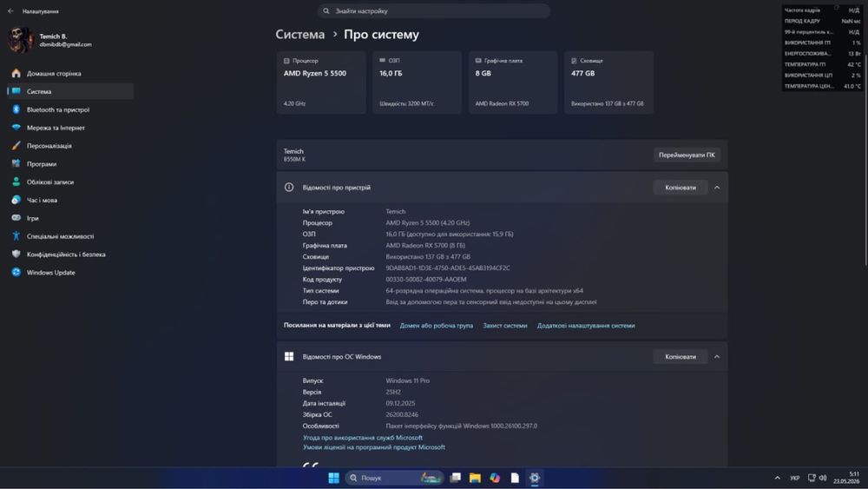Open the Захист системи link
The image size is (868, 489).
[x=505, y=326]
